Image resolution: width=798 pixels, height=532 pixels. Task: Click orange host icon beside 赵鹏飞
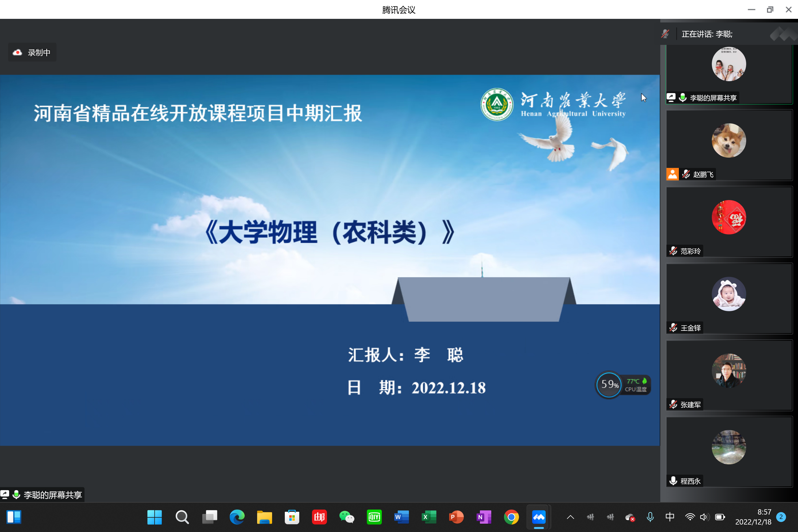click(x=672, y=174)
